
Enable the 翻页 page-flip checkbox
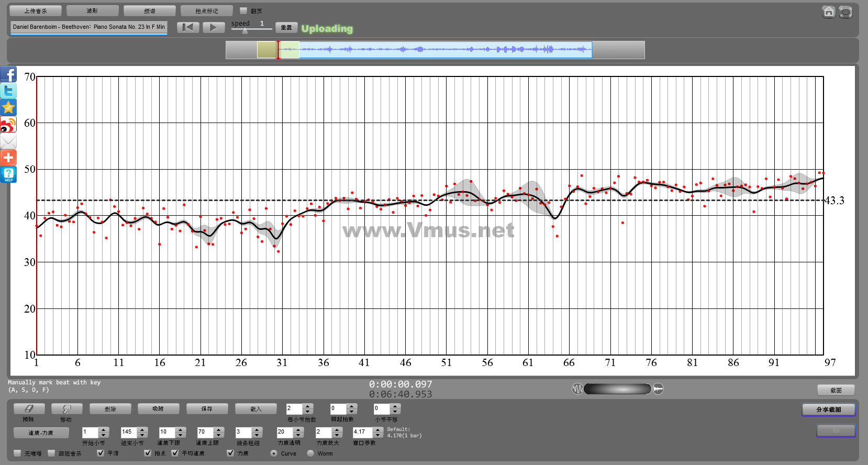243,10
